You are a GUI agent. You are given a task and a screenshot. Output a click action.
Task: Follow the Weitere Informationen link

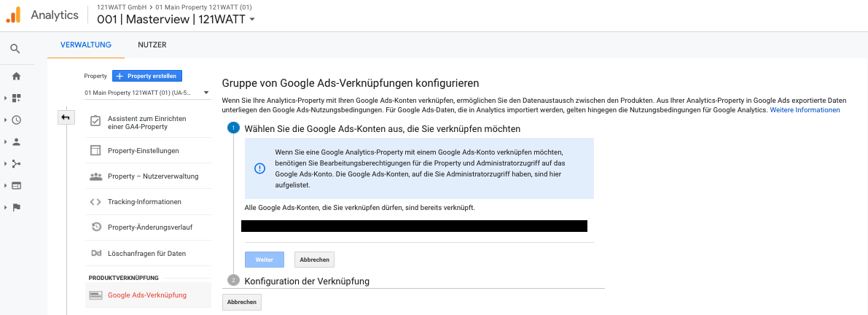[x=805, y=110]
